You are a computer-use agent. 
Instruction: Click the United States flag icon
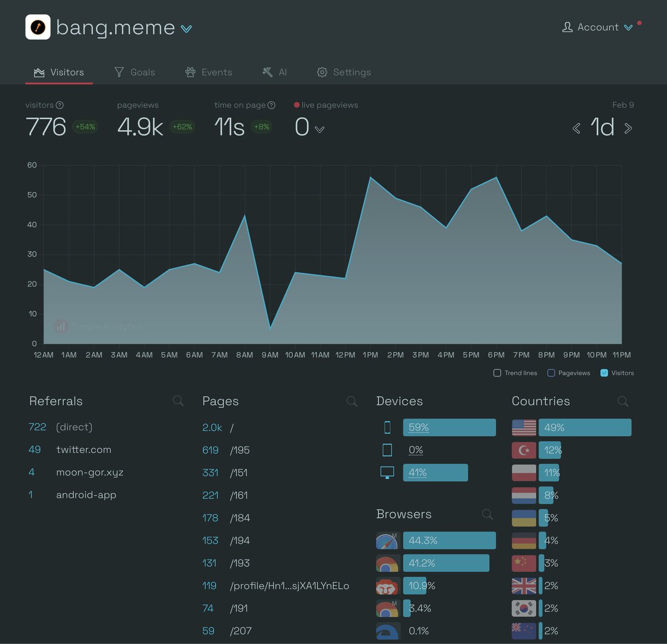click(524, 427)
